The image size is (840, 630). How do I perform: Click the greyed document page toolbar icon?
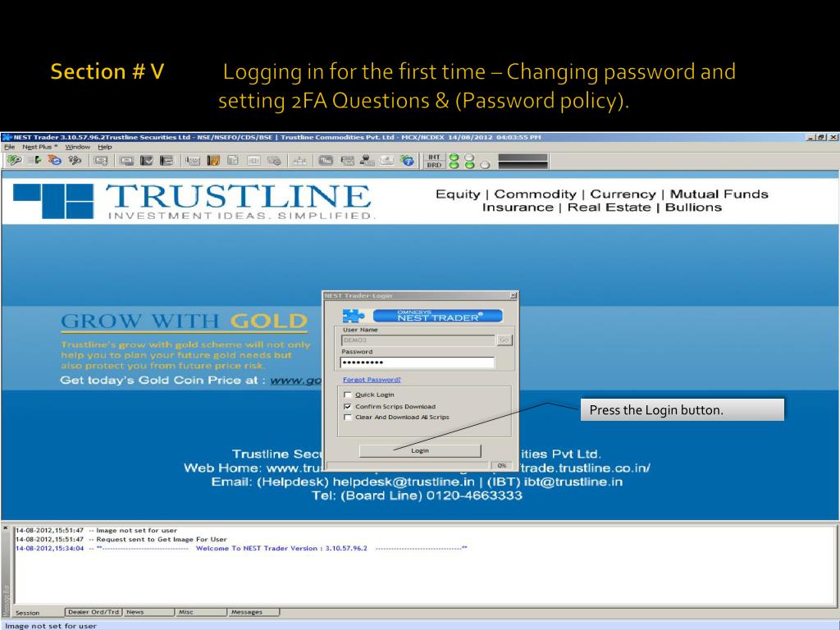click(232, 161)
